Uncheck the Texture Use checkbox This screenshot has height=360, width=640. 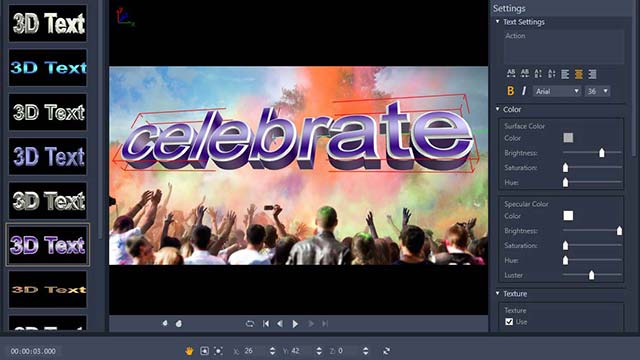(x=509, y=322)
